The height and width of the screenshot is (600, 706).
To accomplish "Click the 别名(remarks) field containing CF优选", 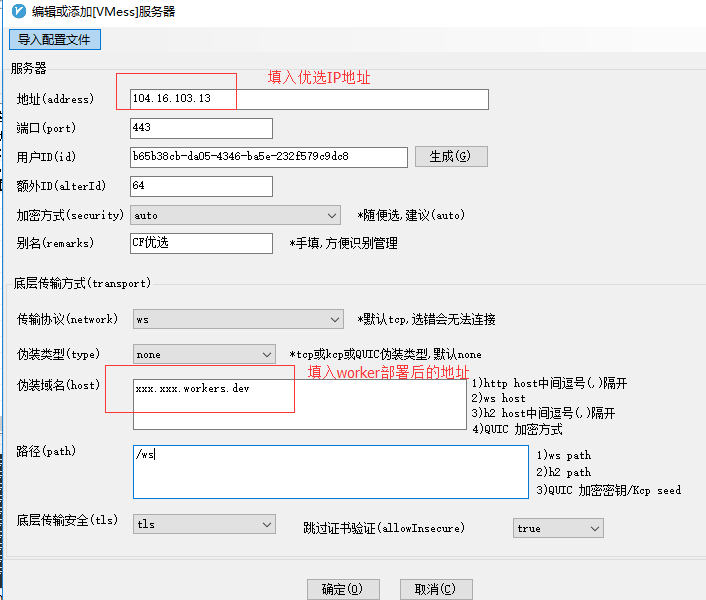I will coord(201,243).
